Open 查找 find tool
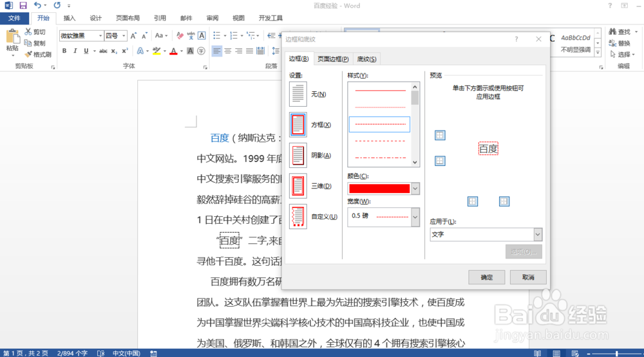This screenshot has height=357, width=644. pyautogui.click(x=620, y=32)
